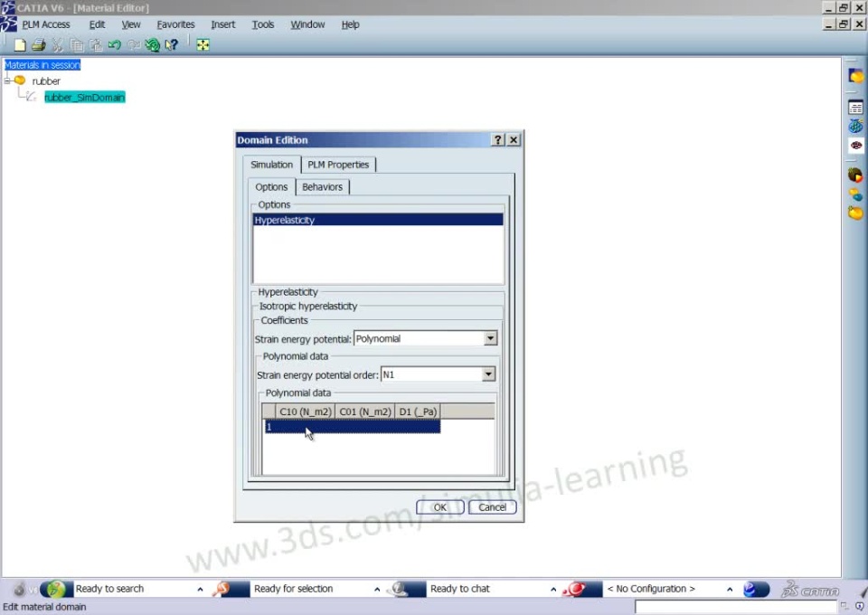
Task: Select rubber_SimDomain in the tree
Action: coord(85,98)
